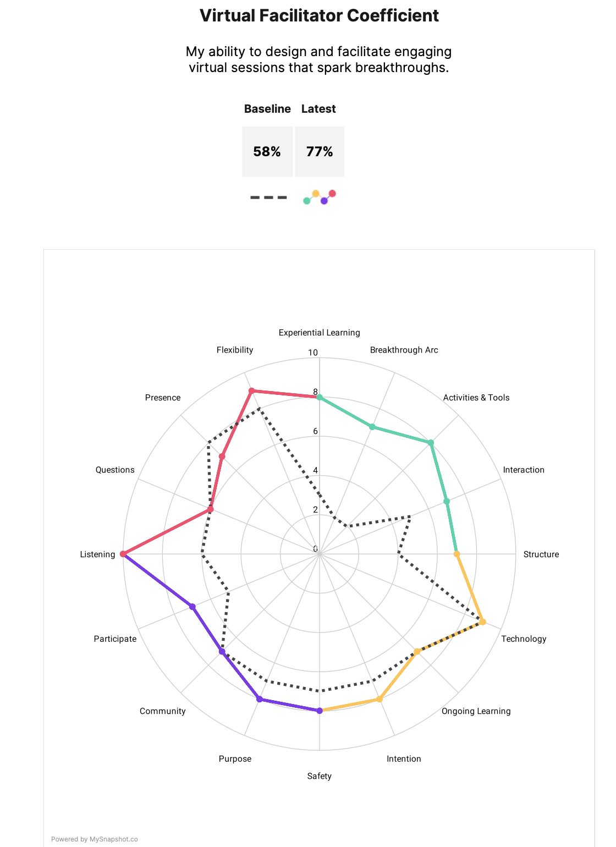Screen dimensions: 616x847
Task: Click the red Presence latest data point
Action: 222,457
